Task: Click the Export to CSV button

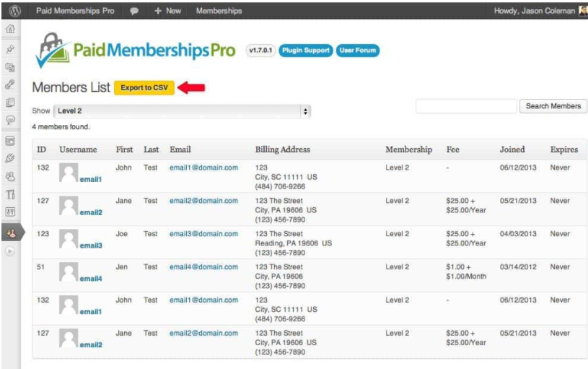Action: [x=144, y=88]
